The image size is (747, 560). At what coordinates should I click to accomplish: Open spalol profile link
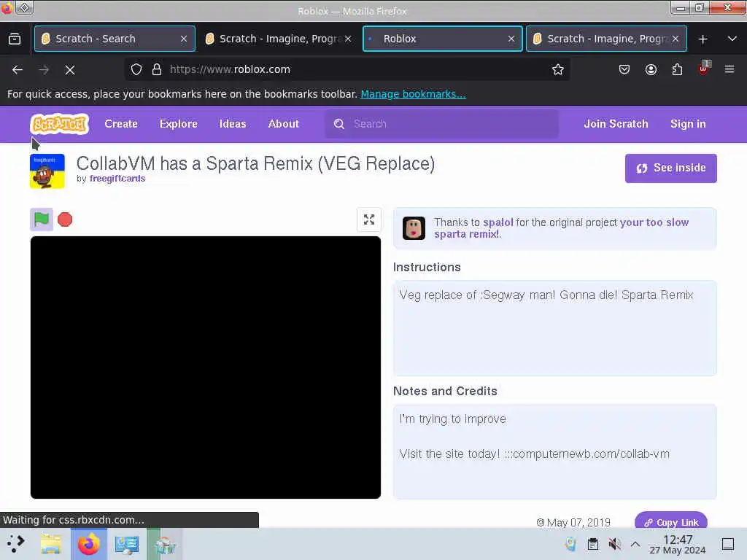coord(498,222)
